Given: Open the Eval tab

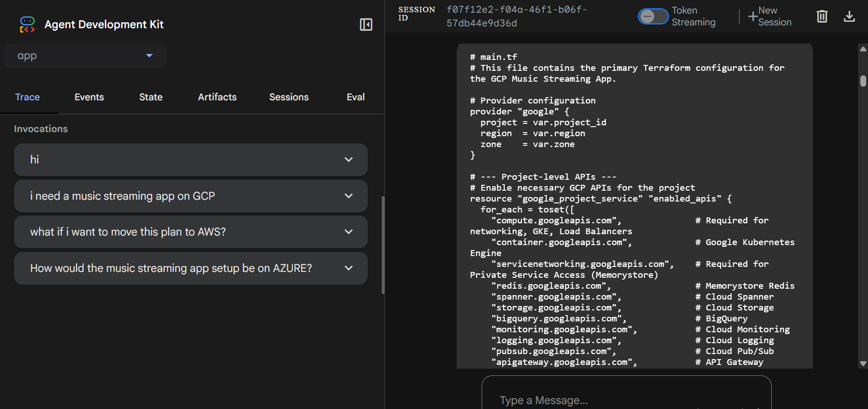Looking at the screenshot, I should click(x=355, y=97).
